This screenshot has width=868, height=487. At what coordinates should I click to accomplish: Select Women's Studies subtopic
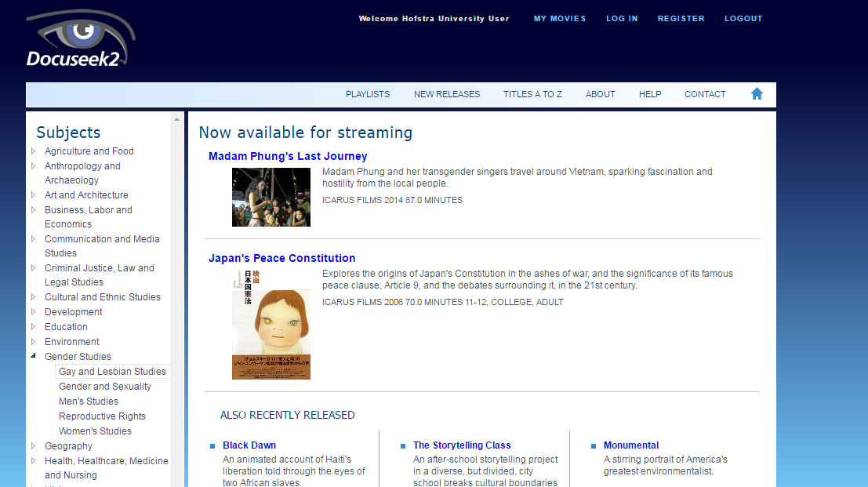(95, 431)
